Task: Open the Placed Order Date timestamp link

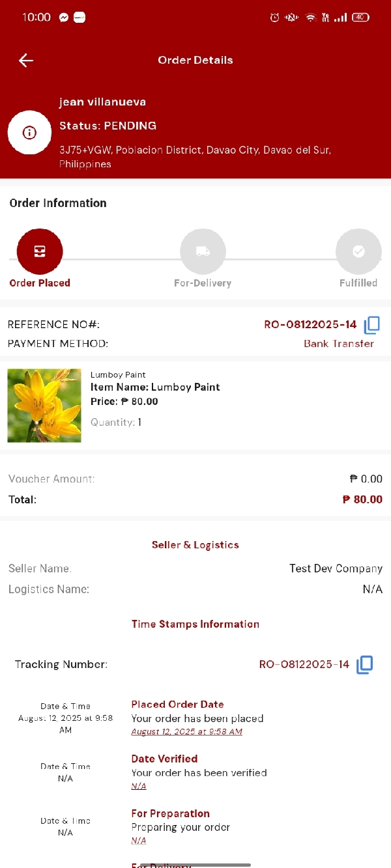Action: [187, 732]
